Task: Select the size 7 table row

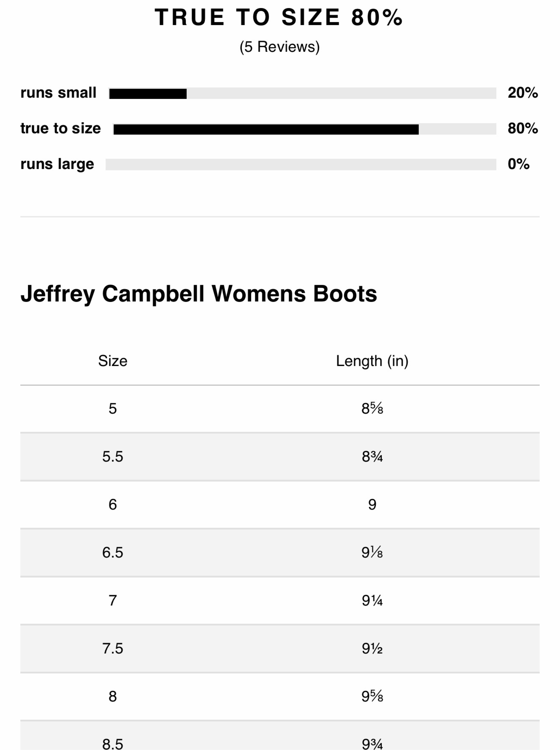Action: (280, 600)
